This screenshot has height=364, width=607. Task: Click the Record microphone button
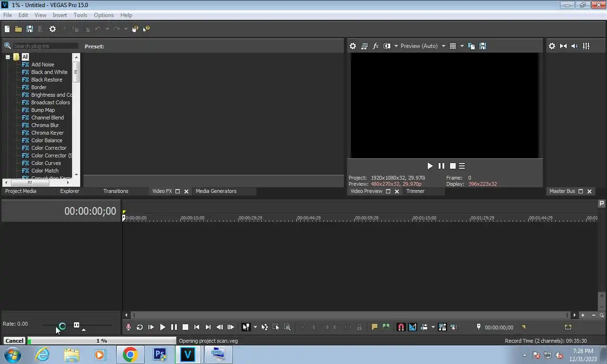coord(128,327)
